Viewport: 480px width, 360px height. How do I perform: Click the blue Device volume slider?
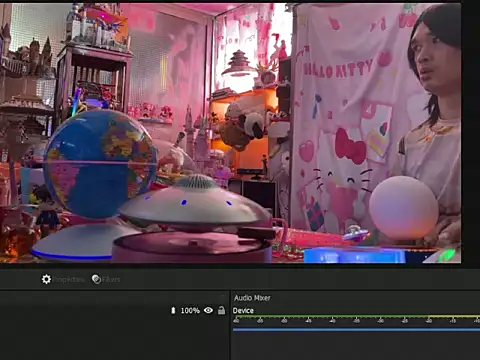click(x=356, y=330)
